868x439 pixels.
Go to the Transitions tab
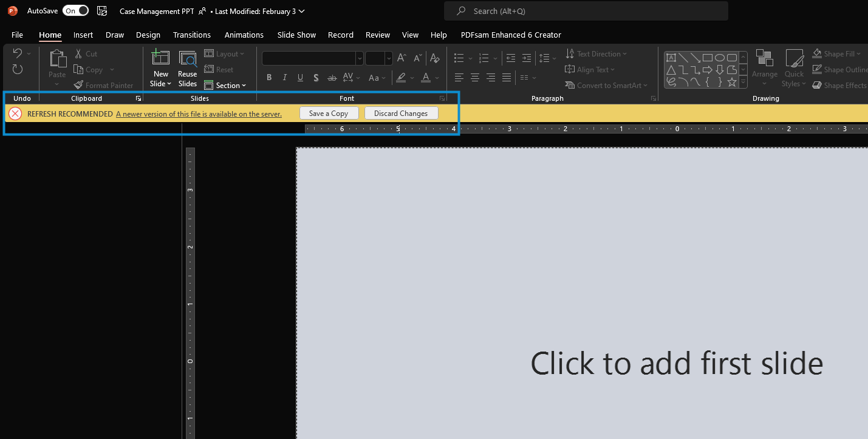point(192,35)
